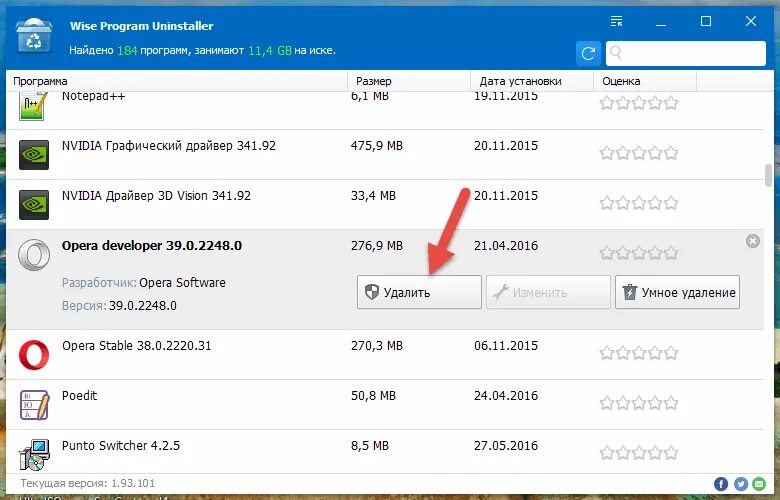This screenshot has width=780, height=500.
Task: Sort by the Размер column header
Action: coord(409,81)
